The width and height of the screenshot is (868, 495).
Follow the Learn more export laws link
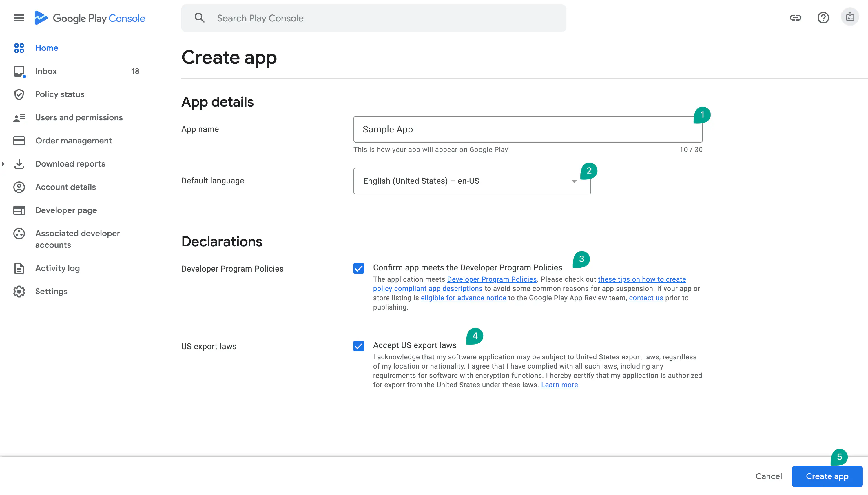coord(559,385)
